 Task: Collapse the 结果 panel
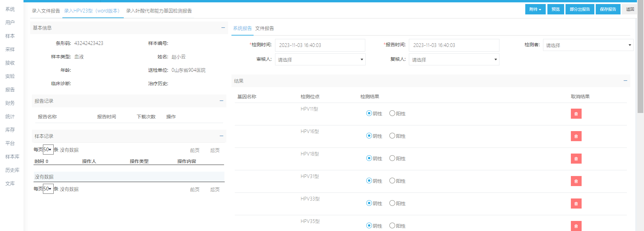coord(625,81)
